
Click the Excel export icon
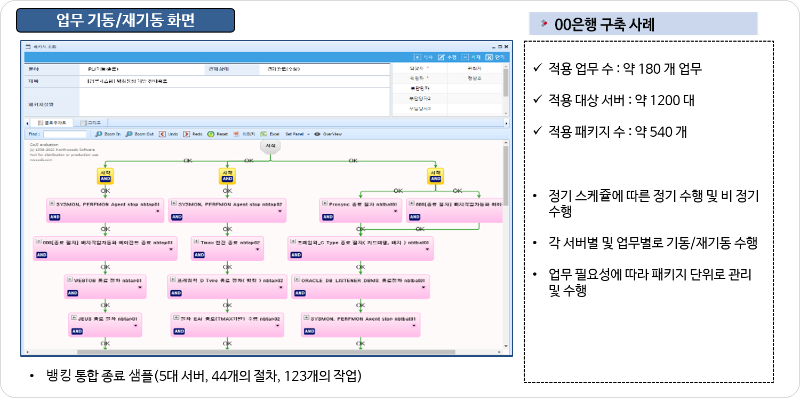pos(263,134)
